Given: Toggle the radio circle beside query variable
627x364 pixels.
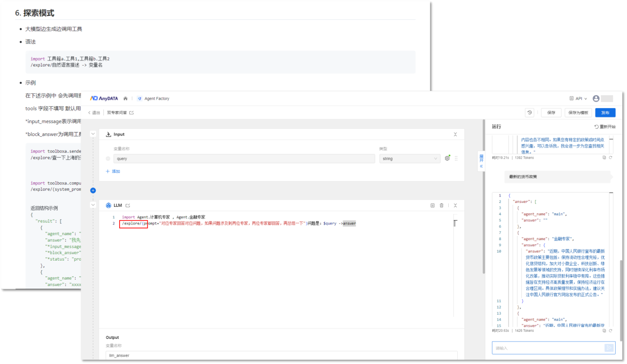Looking at the screenshot, I should pyautogui.click(x=108, y=159).
